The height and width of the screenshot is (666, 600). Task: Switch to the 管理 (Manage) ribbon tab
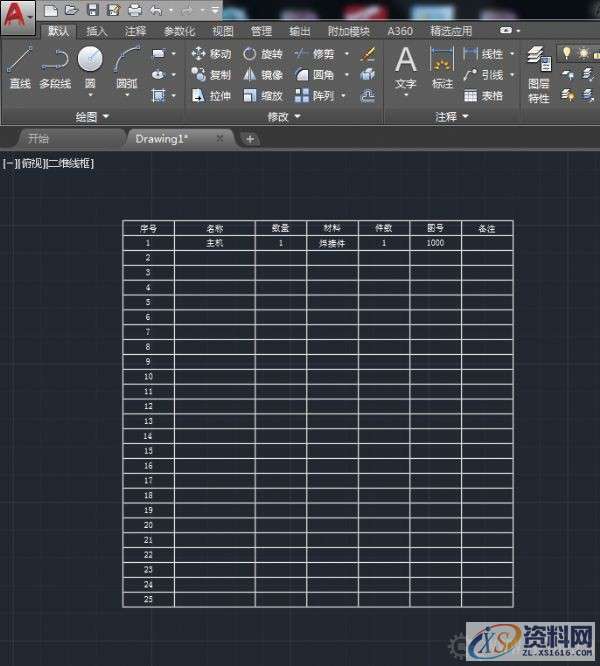261,31
